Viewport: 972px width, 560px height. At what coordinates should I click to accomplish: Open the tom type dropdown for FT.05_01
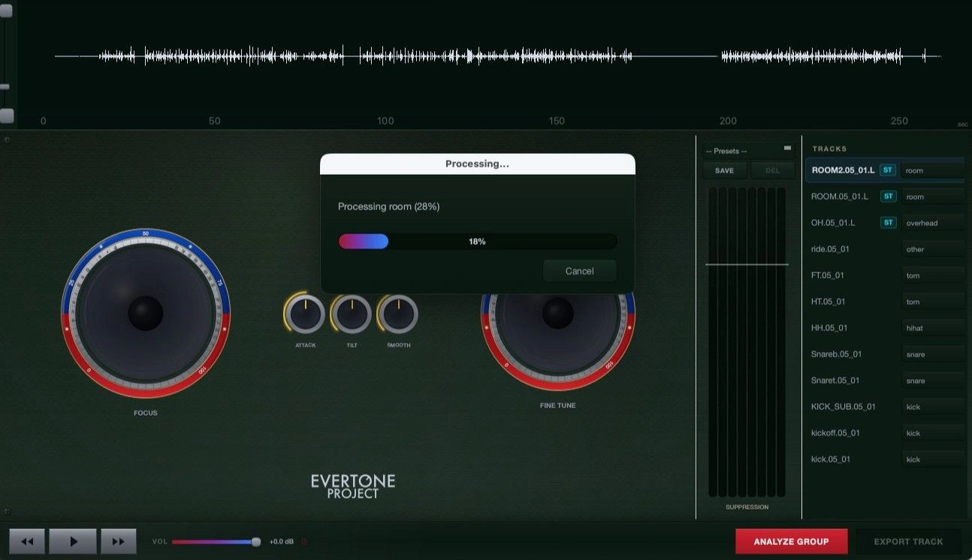click(933, 275)
